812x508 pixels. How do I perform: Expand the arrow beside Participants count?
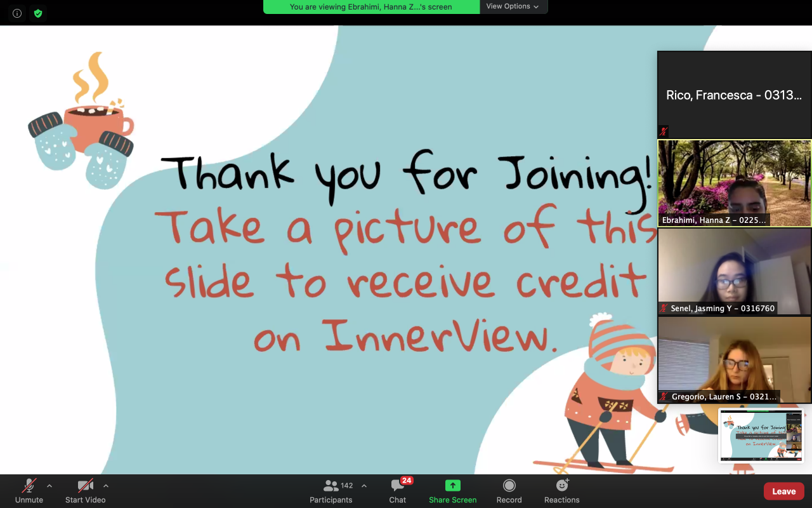(364, 486)
